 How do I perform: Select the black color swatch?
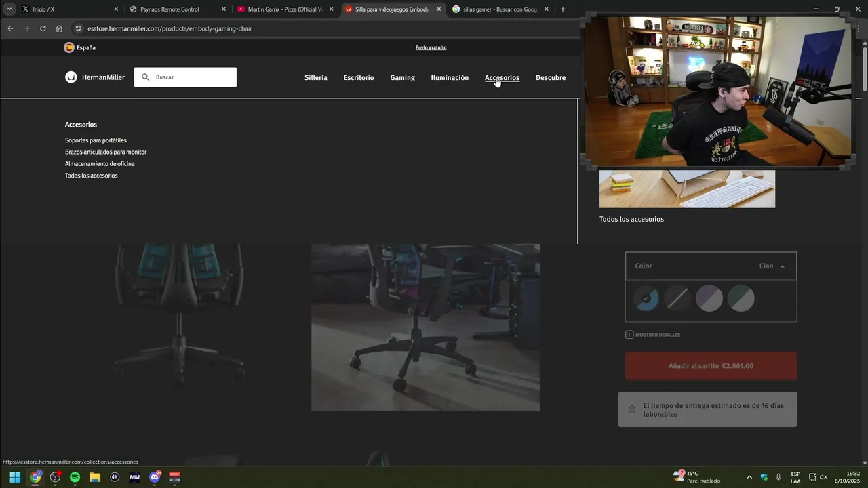pos(677,298)
